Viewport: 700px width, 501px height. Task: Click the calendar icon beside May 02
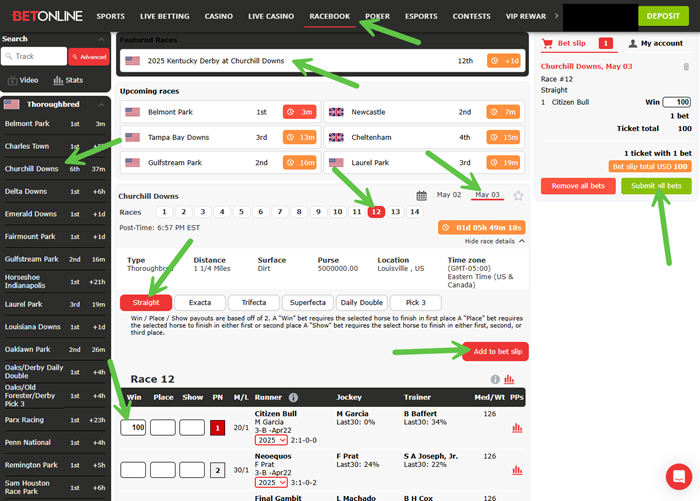(422, 196)
